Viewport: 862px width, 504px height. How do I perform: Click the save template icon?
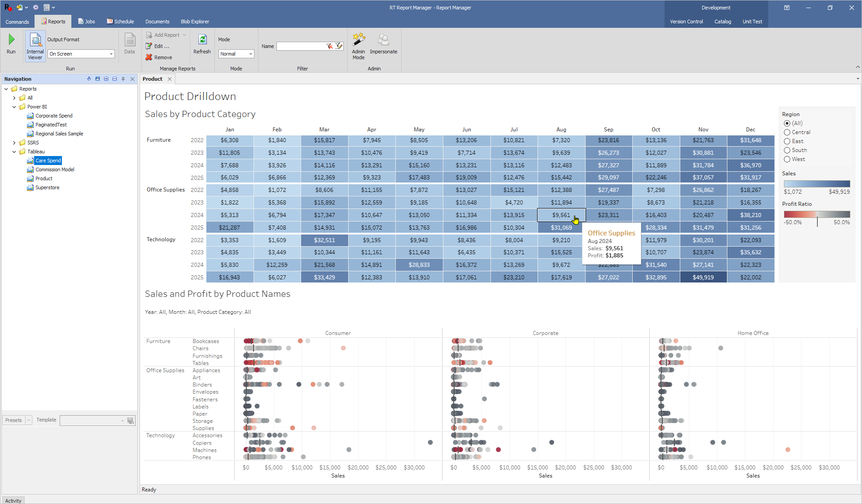(x=131, y=421)
